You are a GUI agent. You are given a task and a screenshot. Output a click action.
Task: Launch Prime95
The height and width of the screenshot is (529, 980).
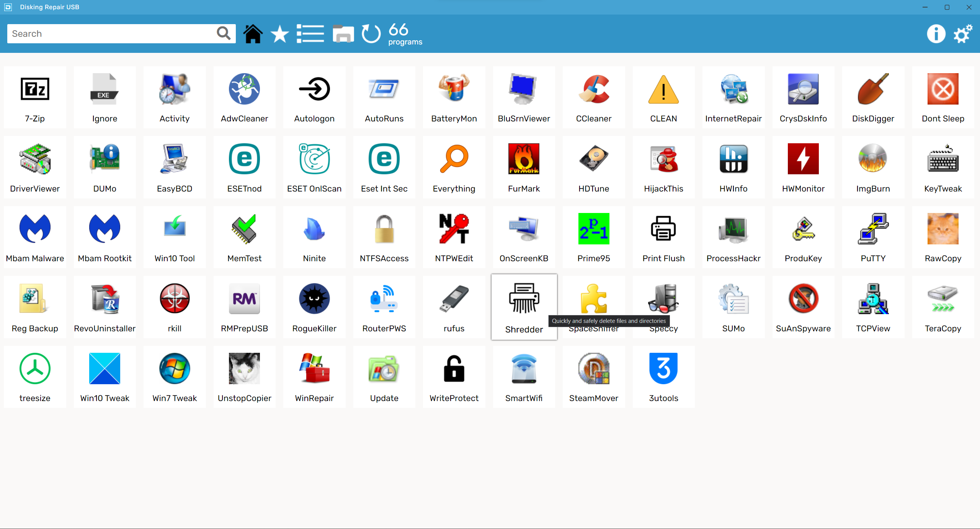coord(594,237)
